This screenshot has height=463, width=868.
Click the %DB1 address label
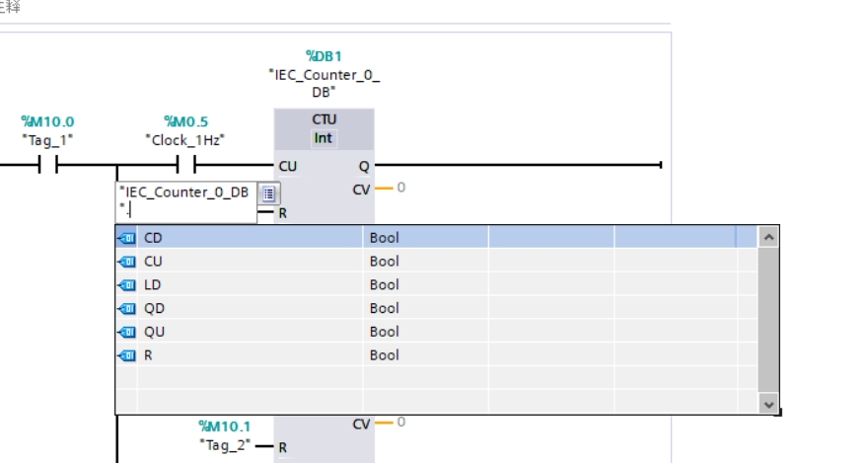click(x=324, y=56)
